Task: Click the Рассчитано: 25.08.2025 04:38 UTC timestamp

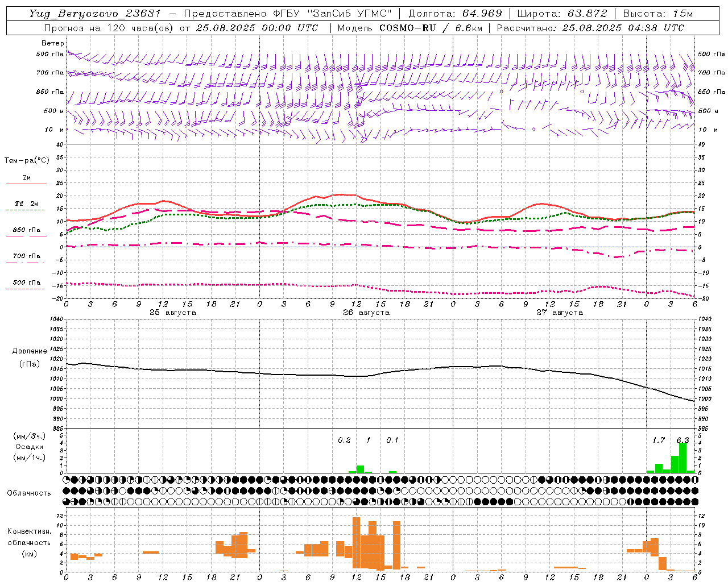Action: pyautogui.click(x=590, y=28)
